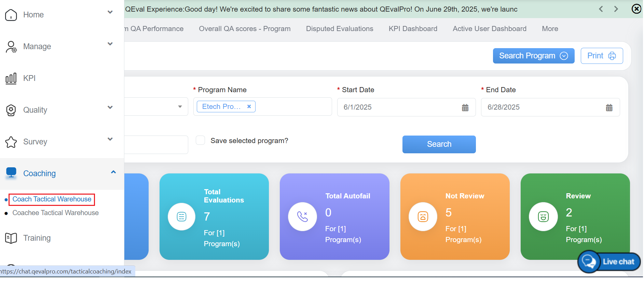This screenshot has height=281, width=644.
Task: Switch to Disputed Evaluations tab
Action: coord(339,29)
